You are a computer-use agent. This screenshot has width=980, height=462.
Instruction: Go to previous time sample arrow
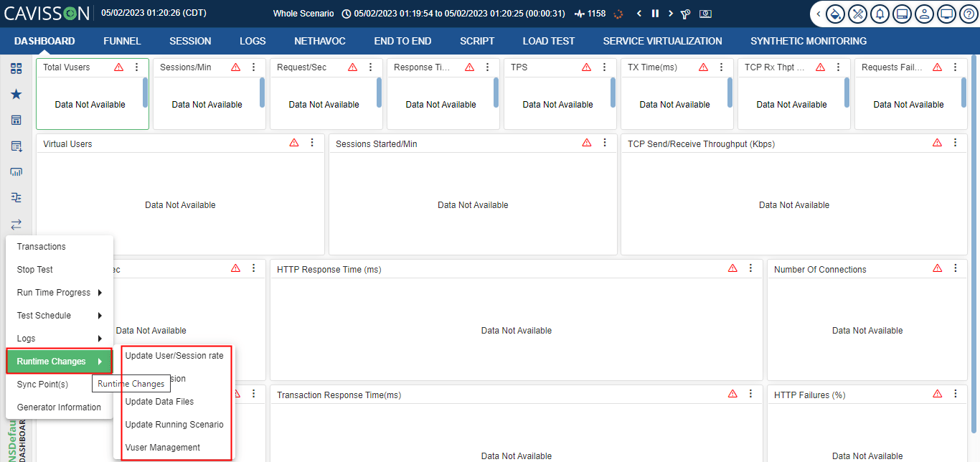coord(639,14)
